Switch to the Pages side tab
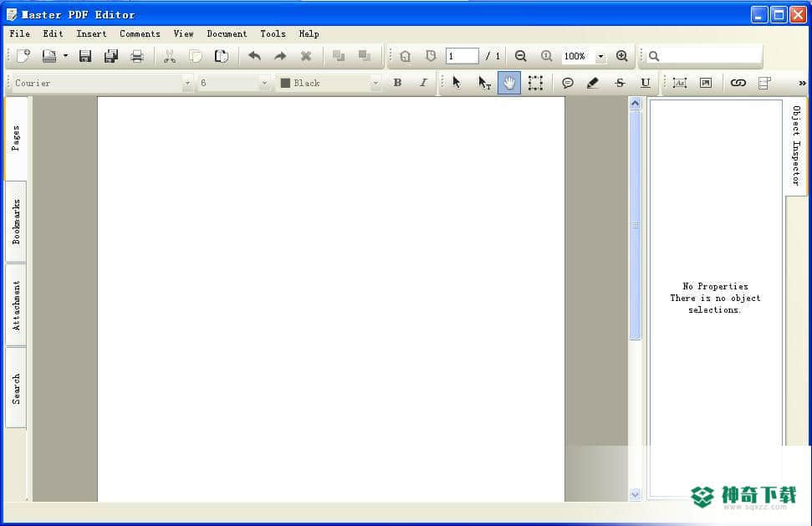Screen dimensions: 812x526 click(16, 138)
